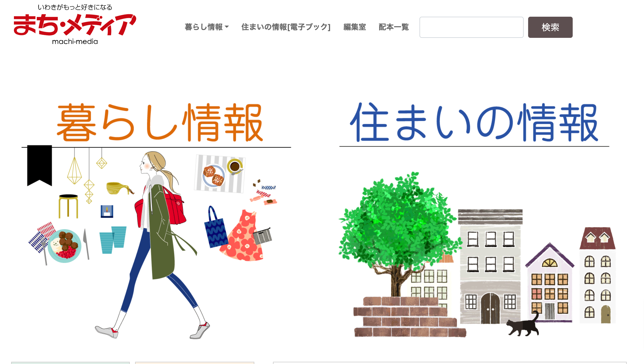Click the pastry plate with coffee illustration

point(220,174)
